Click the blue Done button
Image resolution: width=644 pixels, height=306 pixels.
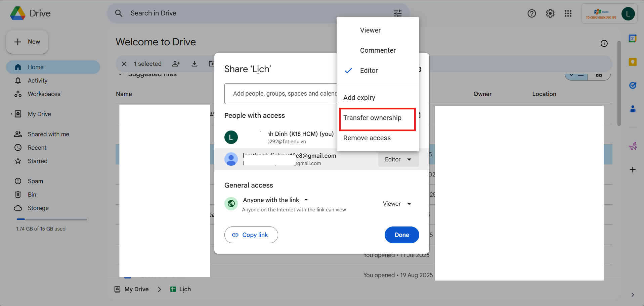click(x=402, y=235)
